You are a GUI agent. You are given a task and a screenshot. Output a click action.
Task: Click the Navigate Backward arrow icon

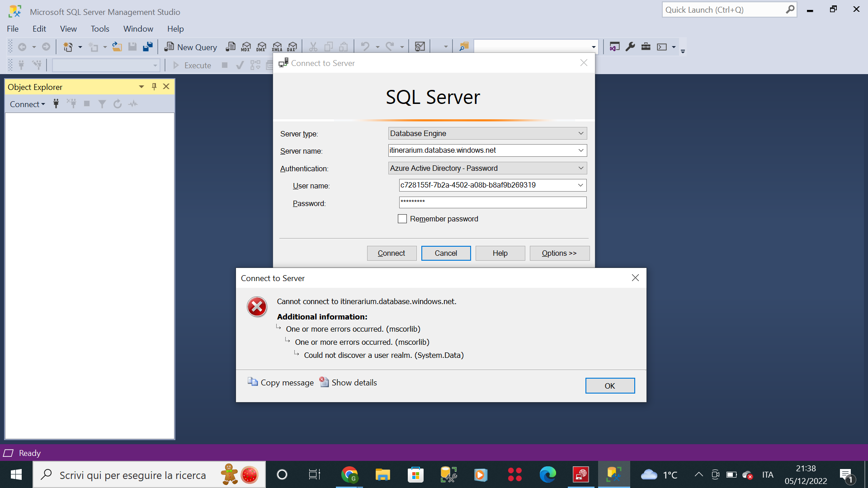(22, 47)
